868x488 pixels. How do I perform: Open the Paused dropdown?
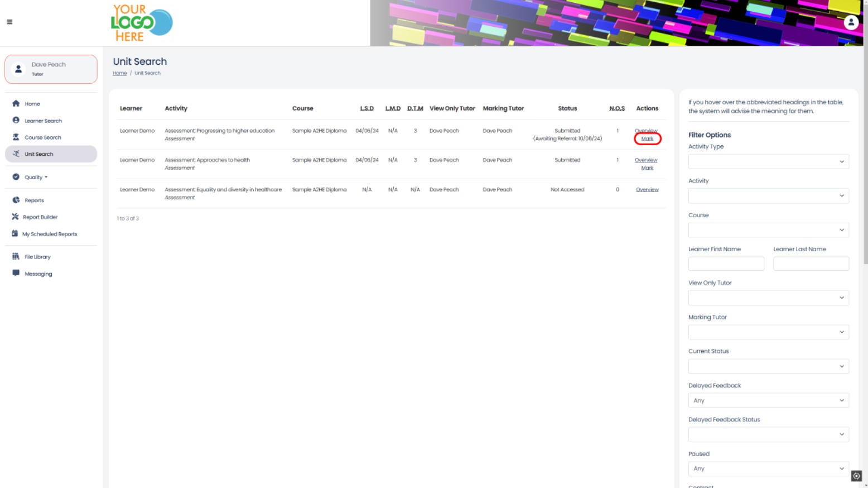click(768, 468)
